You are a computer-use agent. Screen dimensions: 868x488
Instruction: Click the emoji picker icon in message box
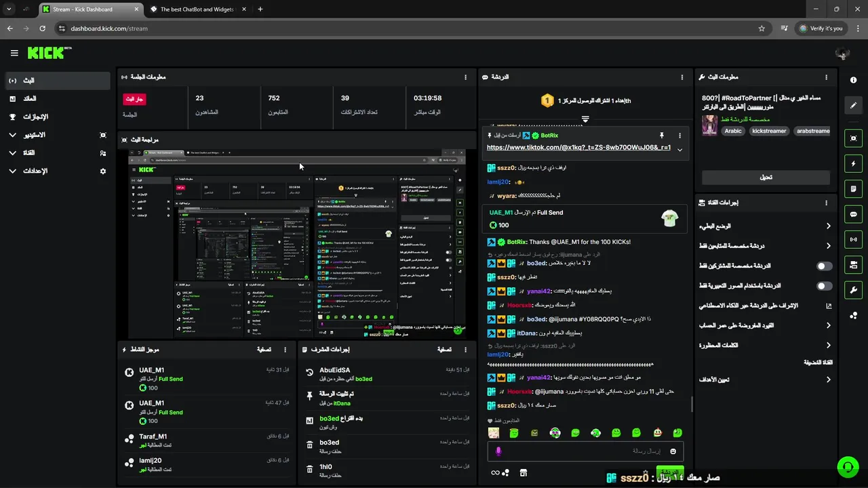[673, 451]
